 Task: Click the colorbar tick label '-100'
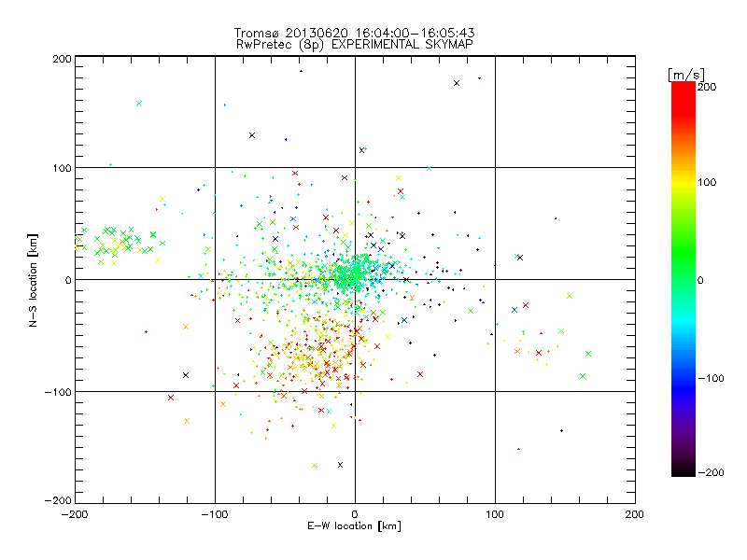(711, 379)
